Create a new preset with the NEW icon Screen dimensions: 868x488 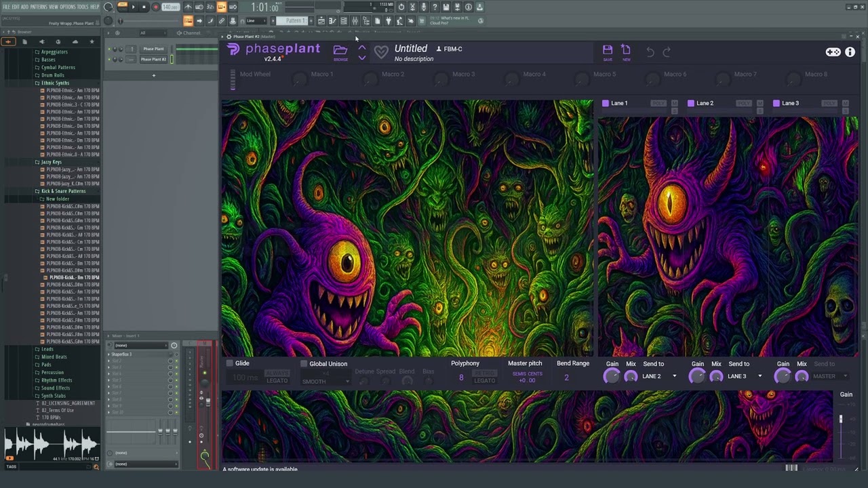[626, 52]
